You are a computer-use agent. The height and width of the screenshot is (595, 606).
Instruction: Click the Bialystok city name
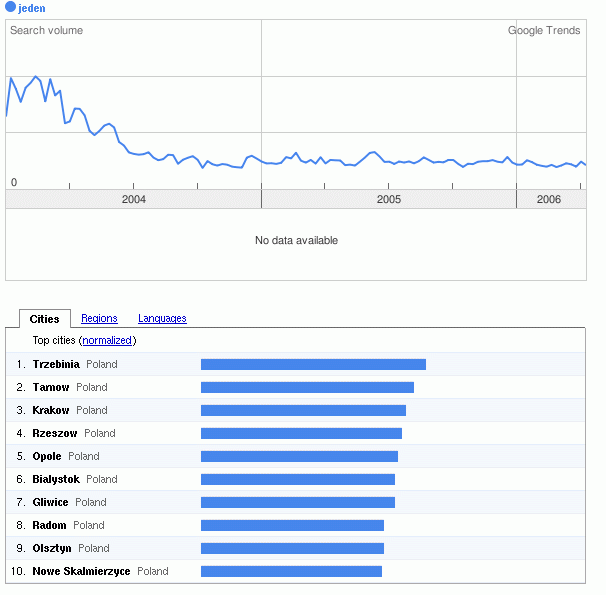click(56, 479)
